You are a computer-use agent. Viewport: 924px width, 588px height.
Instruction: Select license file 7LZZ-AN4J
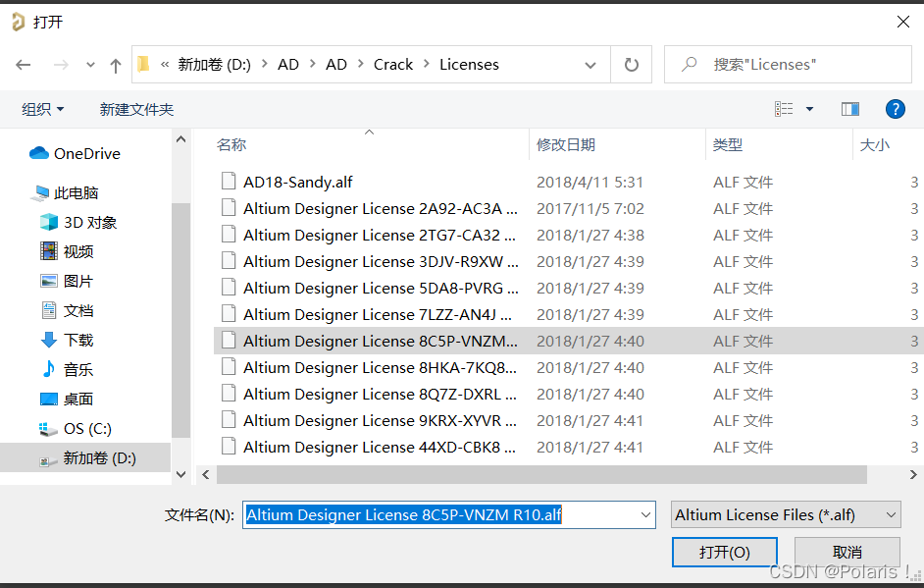coord(378,315)
